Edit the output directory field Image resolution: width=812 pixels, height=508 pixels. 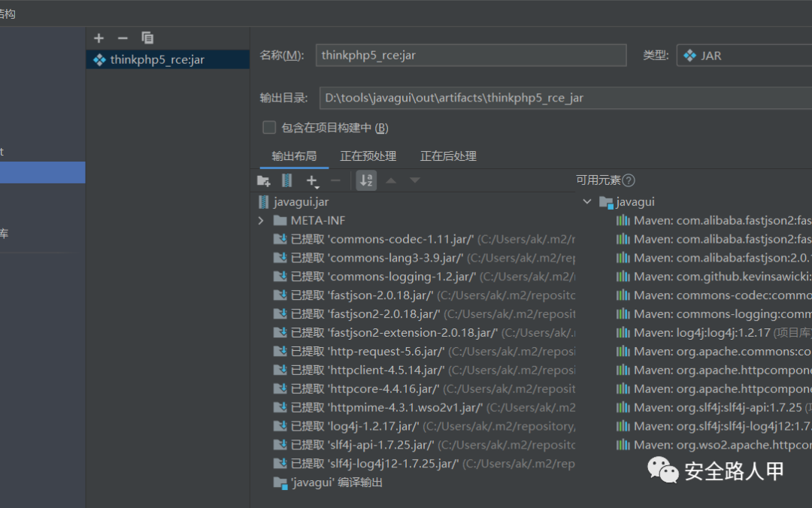(565, 98)
